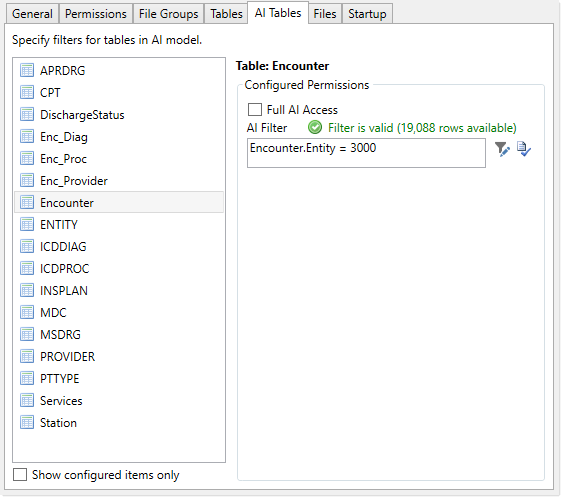Switch to the Permissions tab

click(x=96, y=14)
